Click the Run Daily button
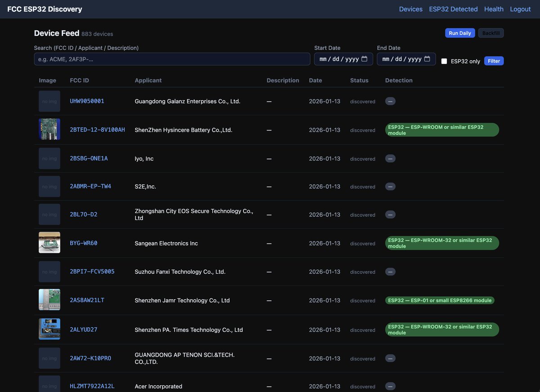Image resolution: width=540 pixels, height=392 pixels. [460, 33]
